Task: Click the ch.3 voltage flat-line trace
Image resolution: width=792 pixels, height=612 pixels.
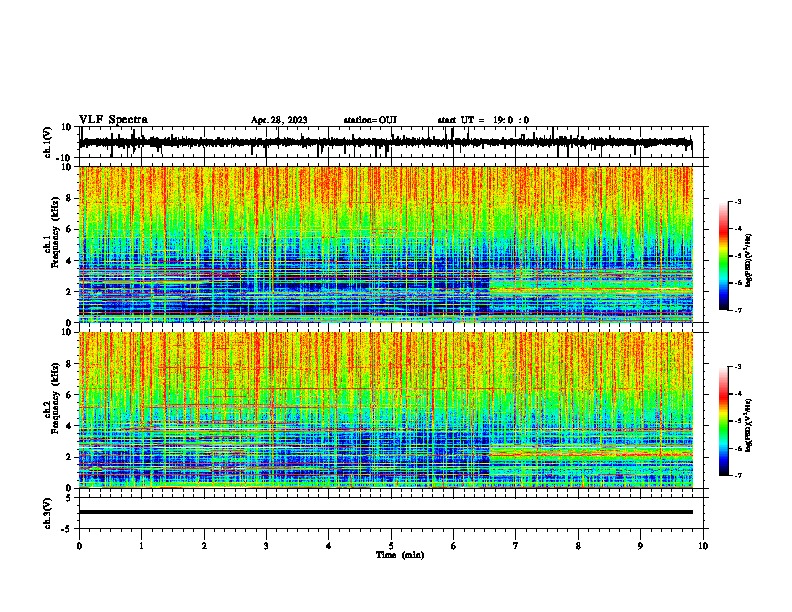Action: coord(385,512)
